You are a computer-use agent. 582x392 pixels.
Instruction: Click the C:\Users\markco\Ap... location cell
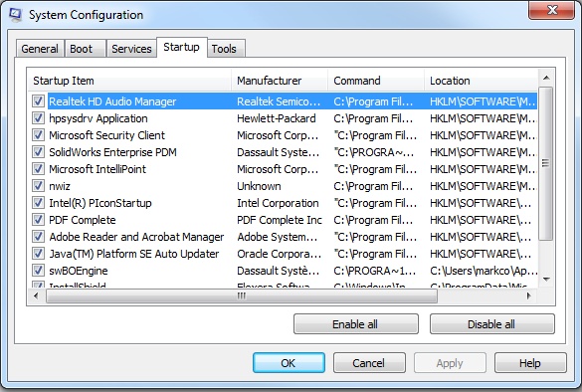pyautogui.click(x=484, y=271)
